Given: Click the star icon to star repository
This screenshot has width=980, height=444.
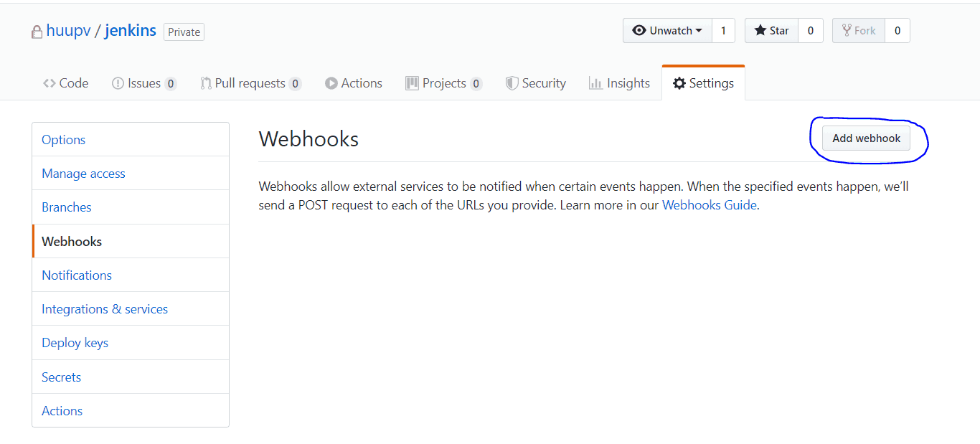Looking at the screenshot, I should coord(760,30).
